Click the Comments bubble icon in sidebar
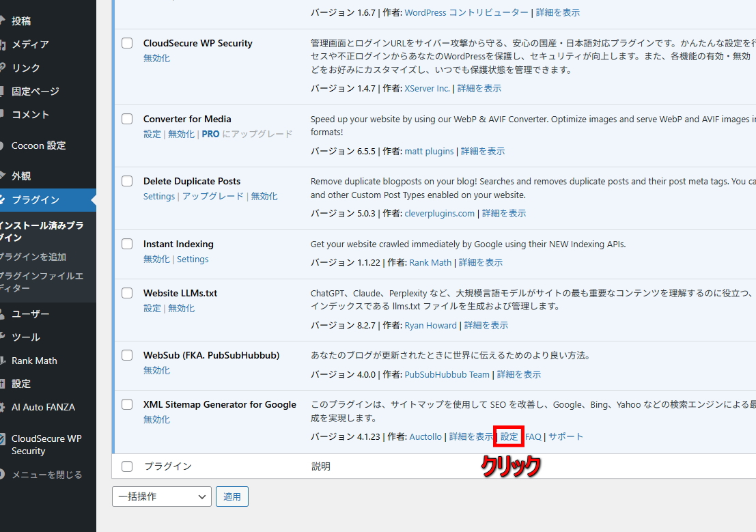 3,115
